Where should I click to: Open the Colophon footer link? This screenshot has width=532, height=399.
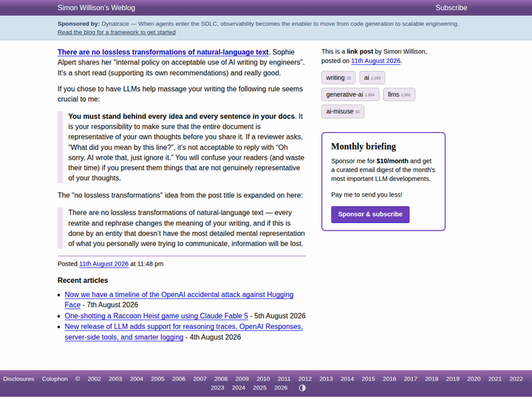(x=55, y=379)
